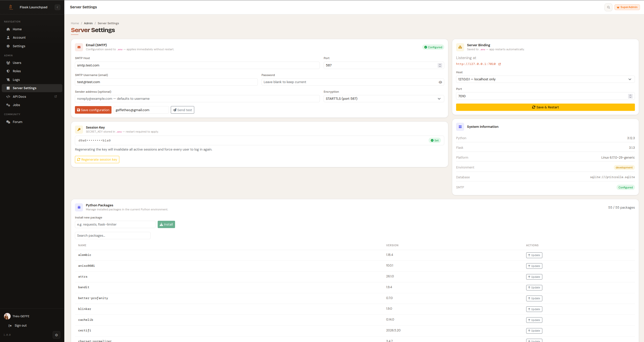Viewport: 644px width, 342px height.
Task: Click the session key Set badge
Action: point(435,140)
